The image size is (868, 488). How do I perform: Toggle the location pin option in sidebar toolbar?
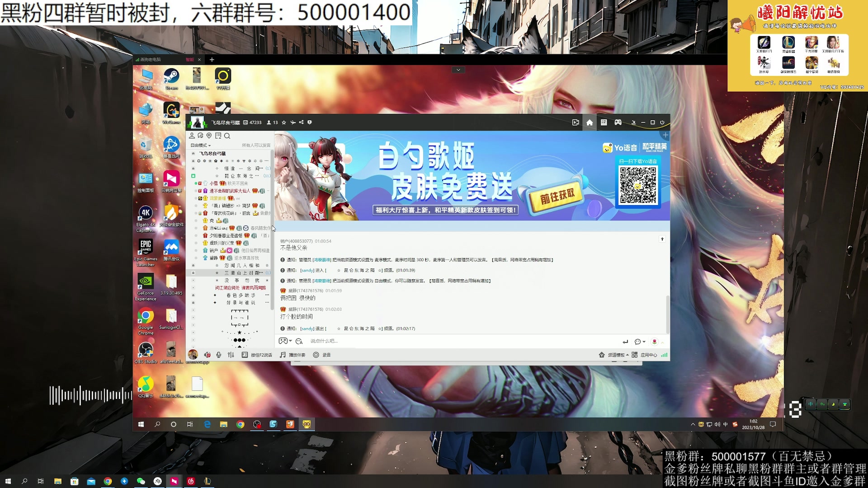[x=209, y=136]
